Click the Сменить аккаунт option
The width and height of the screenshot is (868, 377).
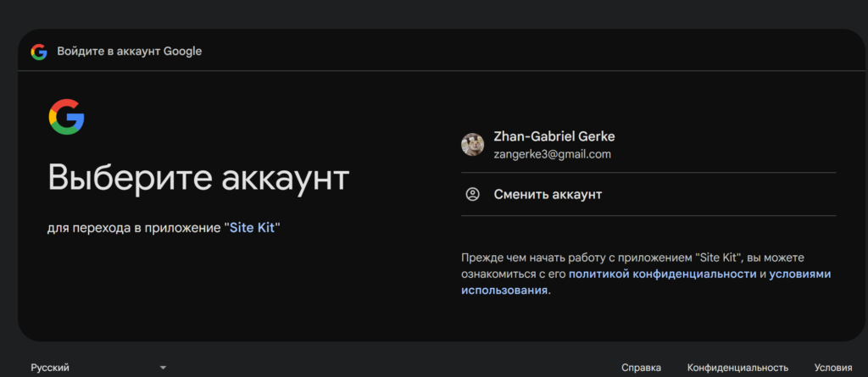[648, 194]
